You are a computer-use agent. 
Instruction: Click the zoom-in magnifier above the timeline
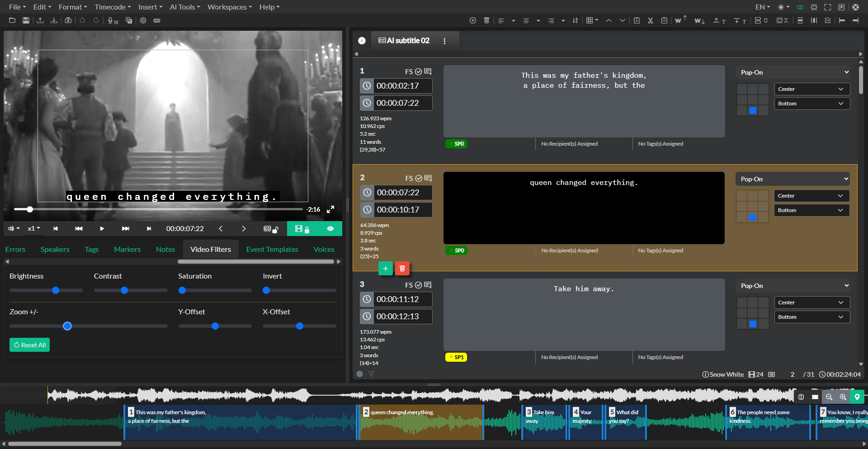click(843, 397)
